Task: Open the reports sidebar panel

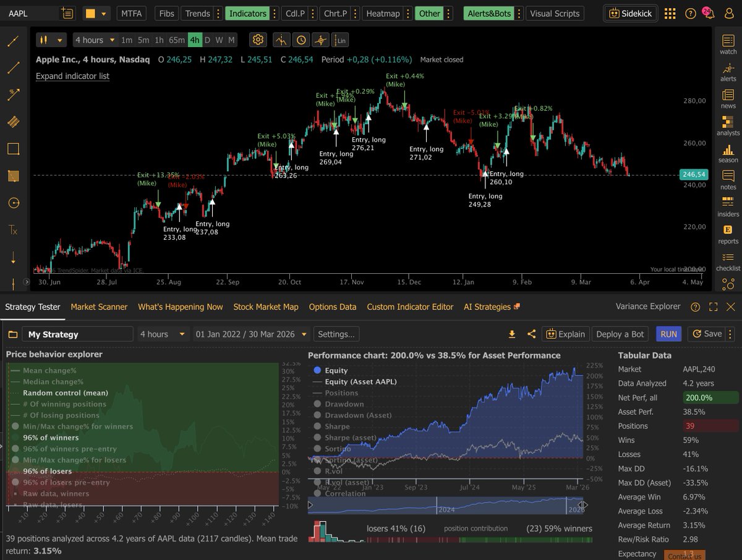Action: [728, 234]
